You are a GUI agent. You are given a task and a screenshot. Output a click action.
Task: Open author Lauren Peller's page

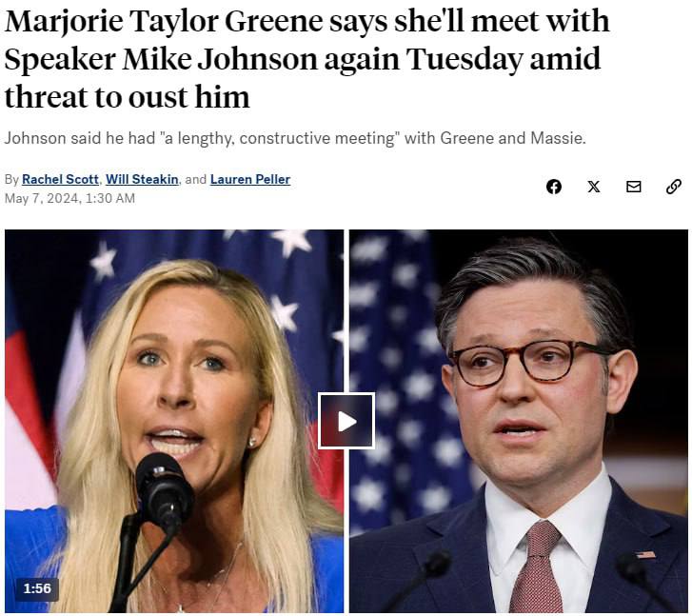[x=250, y=179]
